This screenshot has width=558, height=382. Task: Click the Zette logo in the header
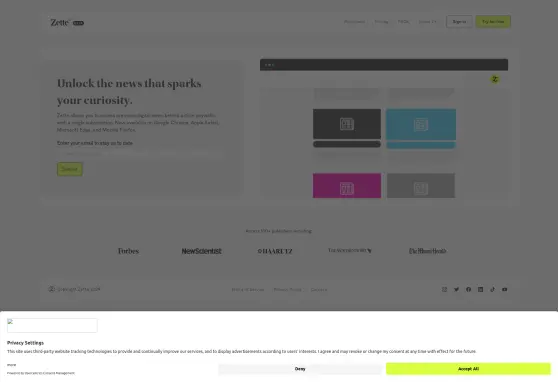pyautogui.click(x=67, y=22)
